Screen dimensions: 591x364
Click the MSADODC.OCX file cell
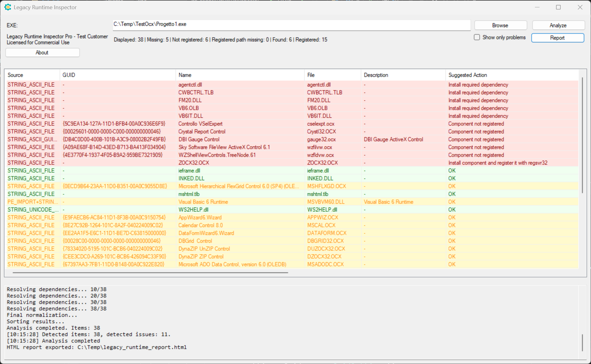pyautogui.click(x=325, y=264)
